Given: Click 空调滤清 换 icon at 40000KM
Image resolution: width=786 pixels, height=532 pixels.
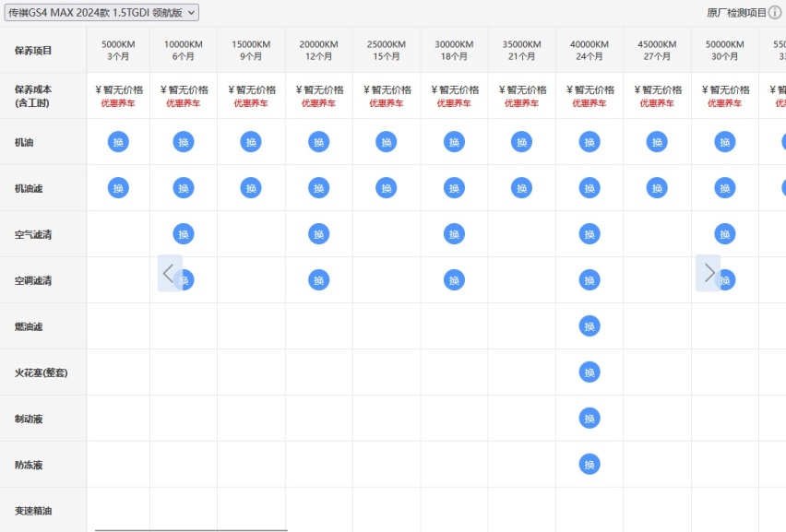Looking at the screenshot, I should tap(589, 280).
